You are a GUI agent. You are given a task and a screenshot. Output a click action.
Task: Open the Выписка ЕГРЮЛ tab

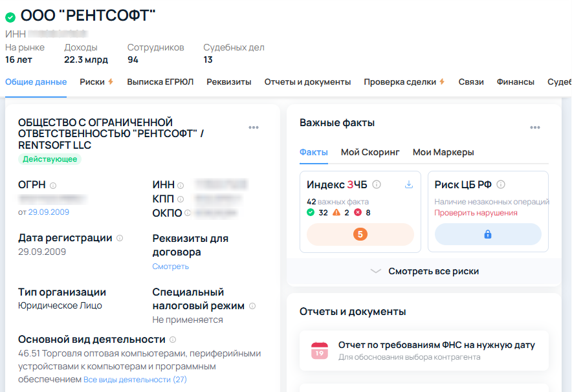pos(160,82)
